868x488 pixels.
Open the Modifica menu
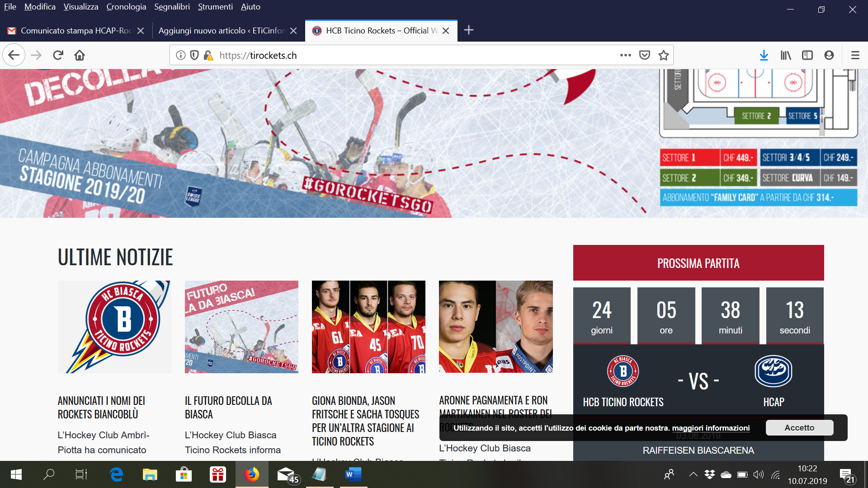[x=40, y=7]
